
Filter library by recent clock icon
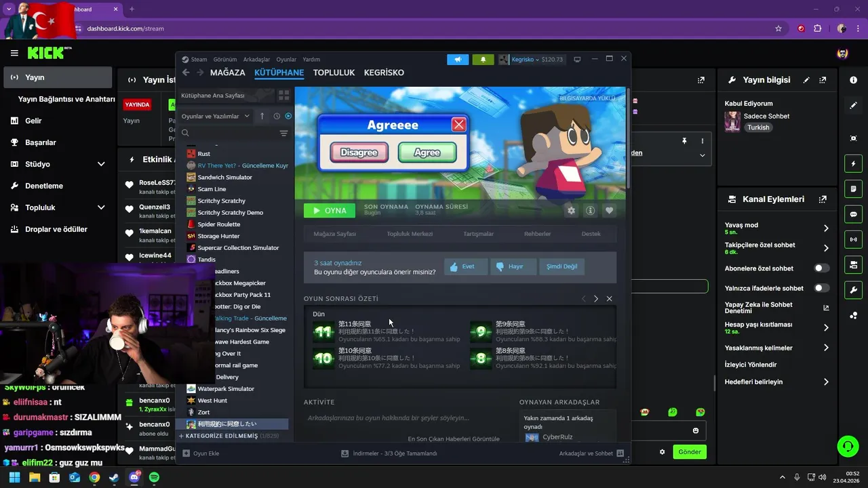[277, 116]
